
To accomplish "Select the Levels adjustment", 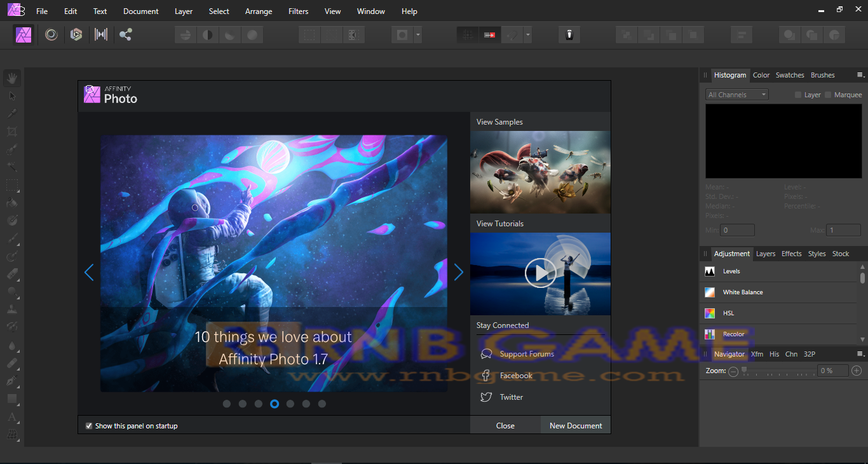I will point(779,271).
